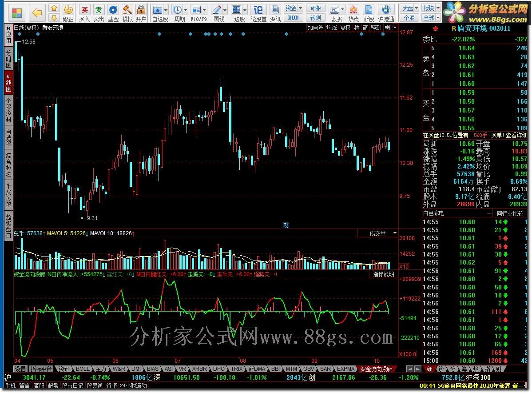Viewport: 532px width, 393px height.
Task: Open the 大盘 dropdown
Action: [409, 8]
